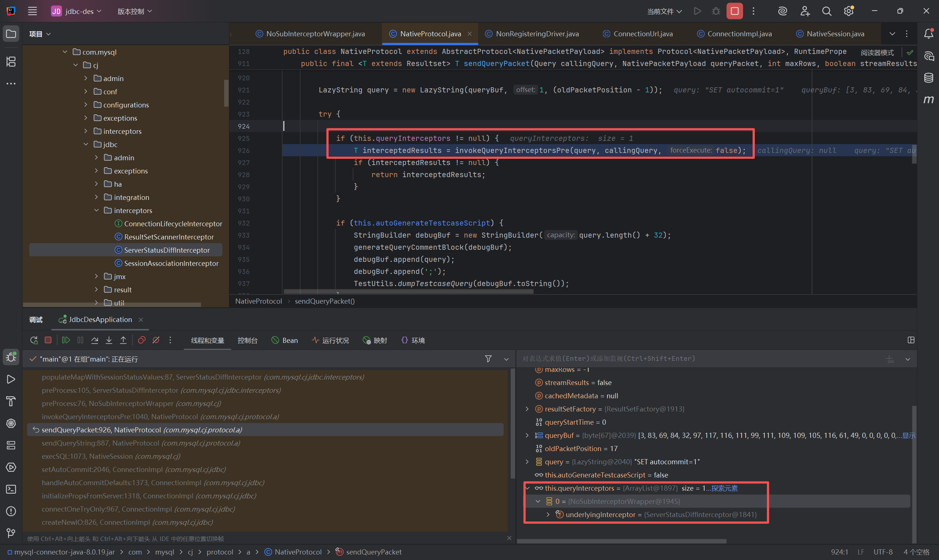
Task: Open the 控制台 console tab
Action: pos(247,341)
